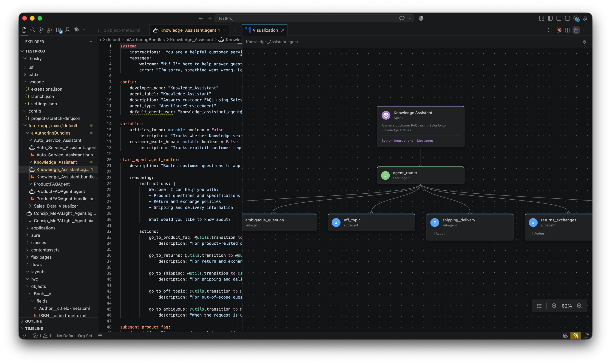Screen dimensions: 611x364
Task: Click the hexagon icon next to the command center
Action: coord(421,18)
